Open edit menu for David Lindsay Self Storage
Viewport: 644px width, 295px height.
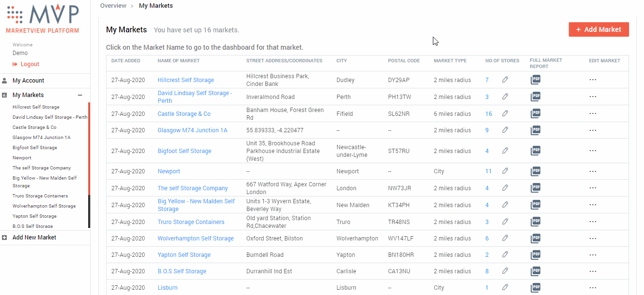[x=593, y=97]
